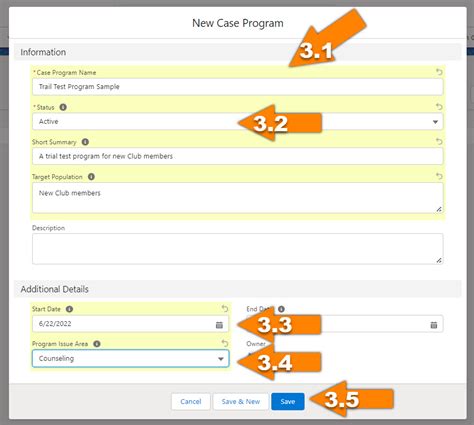Revert the Short Summary field edit
Viewport: 474px width, 425px height.
click(439, 141)
